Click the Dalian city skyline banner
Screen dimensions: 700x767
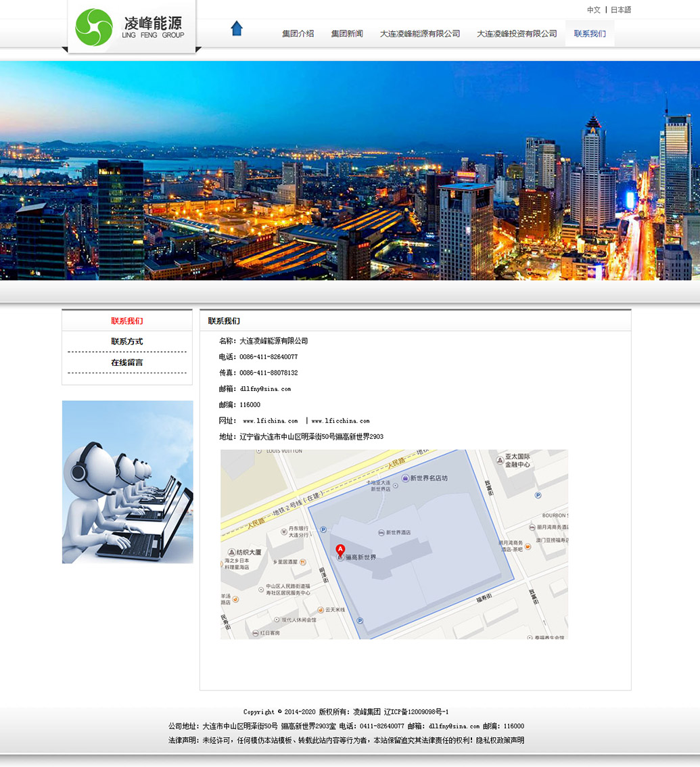click(350, 170)
